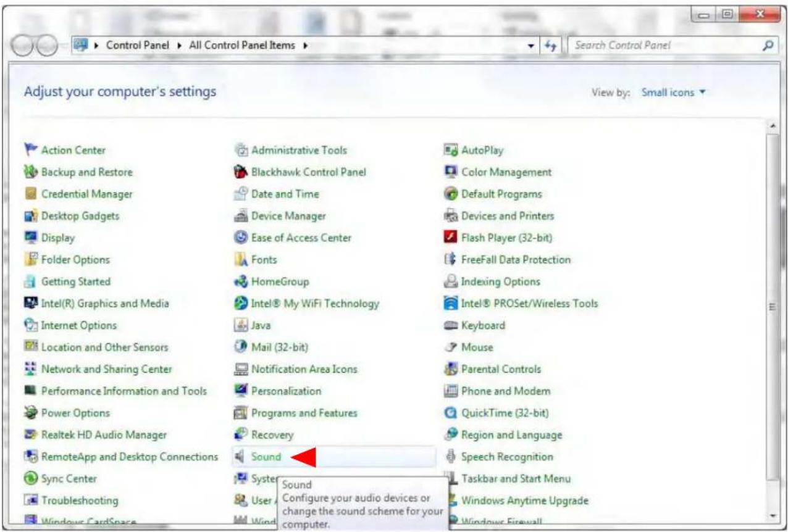Expand the address bar history dropdown arrow
This screenshot has height=532, width=788.
click(532, 46)
